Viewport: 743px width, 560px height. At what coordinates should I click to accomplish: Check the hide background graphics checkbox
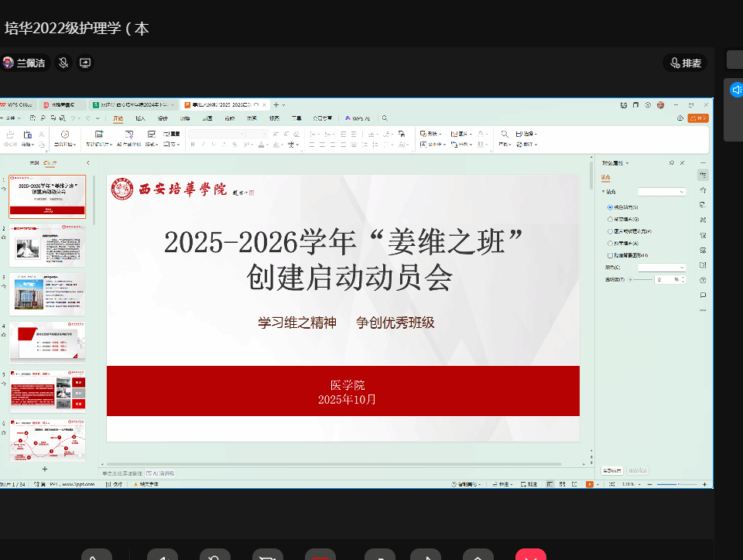[611, 254]
